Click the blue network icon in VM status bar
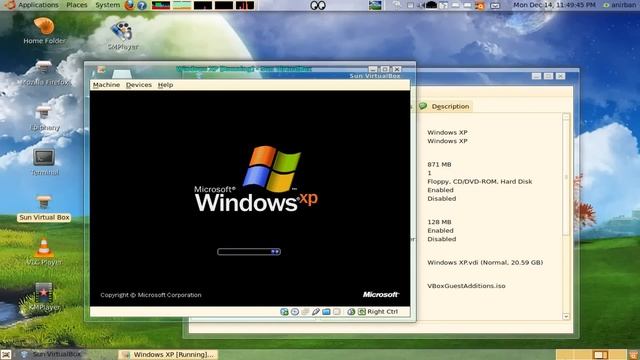Viewport: 640px width, 360px height. 326,312
